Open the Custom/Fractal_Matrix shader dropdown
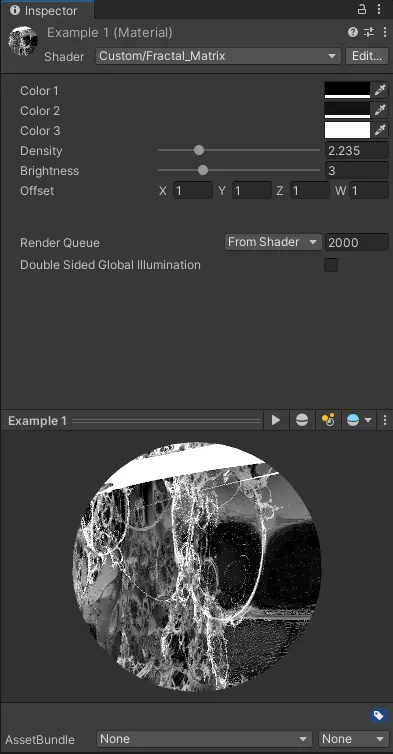The height and width of the screenshot is (754, 393). click(x=218, y=56)
